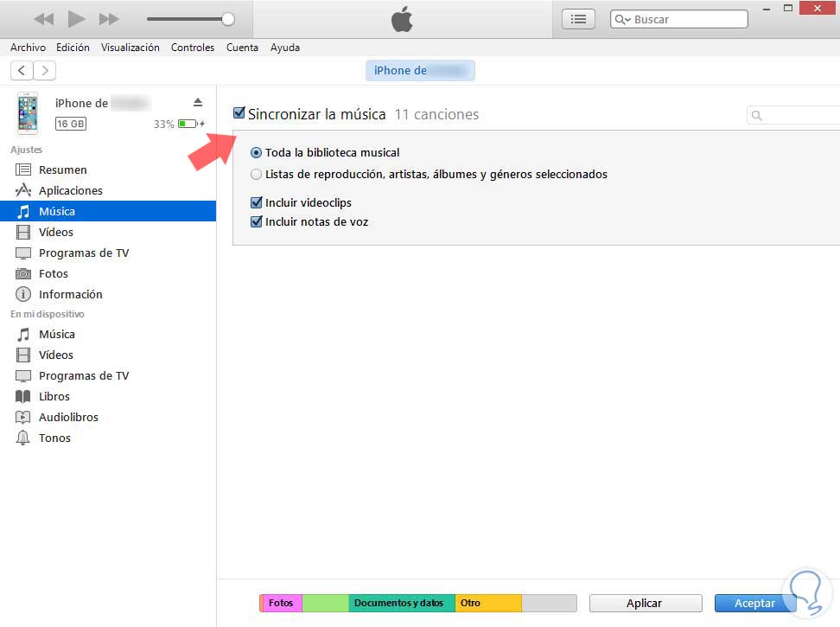
Task: Go back with the left arrow
Action: 22,70
